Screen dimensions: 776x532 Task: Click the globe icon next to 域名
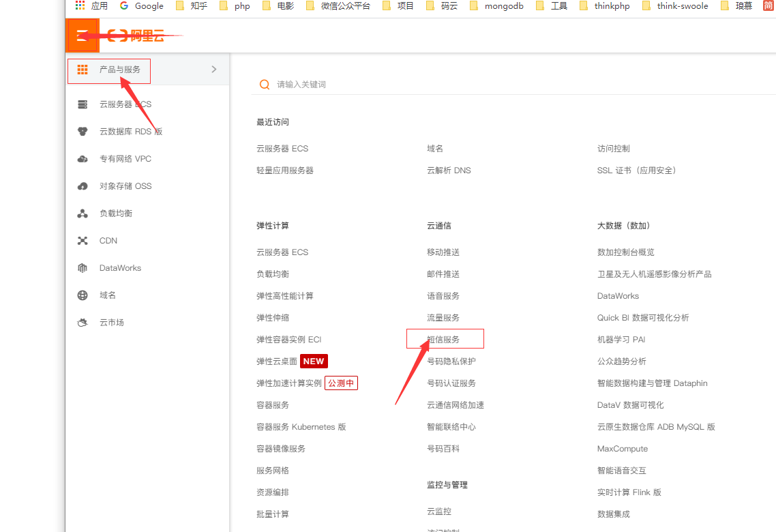(83, 295)
